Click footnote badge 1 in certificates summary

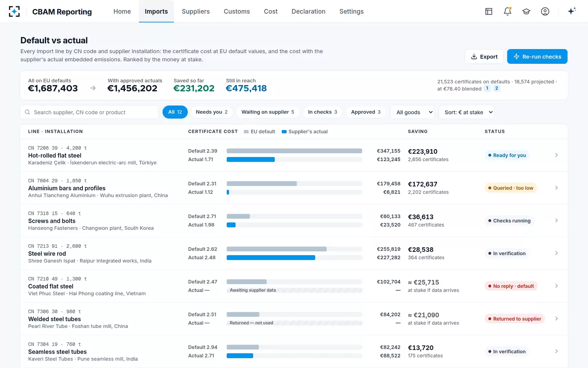(487, 88)
